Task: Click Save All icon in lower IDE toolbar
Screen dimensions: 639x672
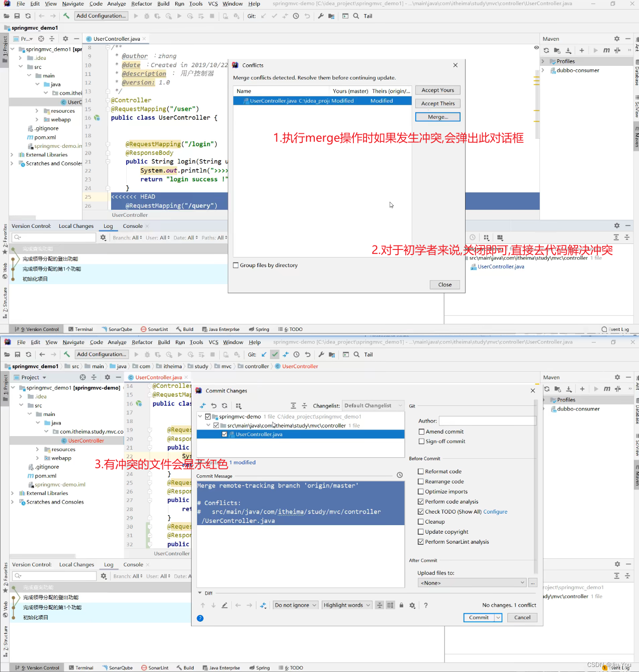Action: coord(17,355)
